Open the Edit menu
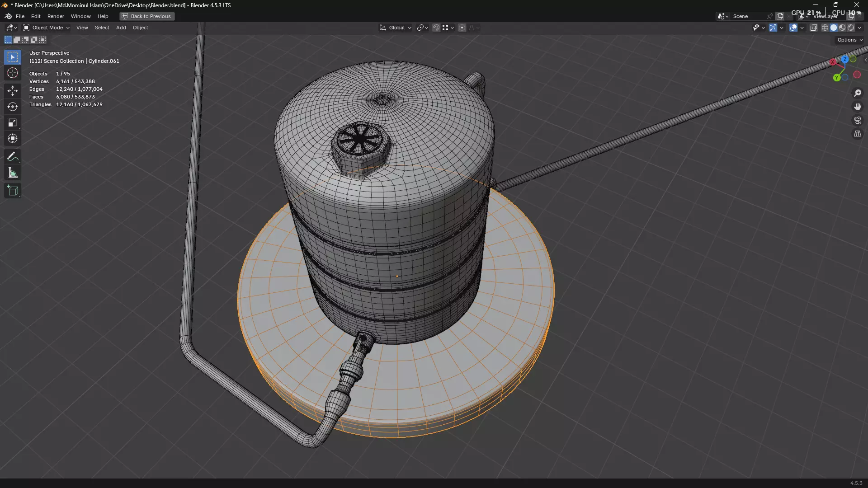The image size is (868, 488). 36,16
